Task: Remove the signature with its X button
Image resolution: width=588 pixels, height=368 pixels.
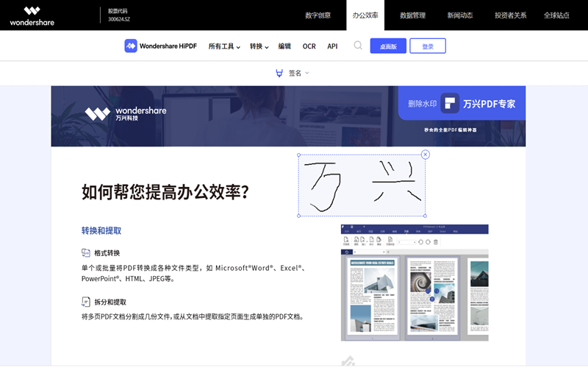Action: coord(426,155)
